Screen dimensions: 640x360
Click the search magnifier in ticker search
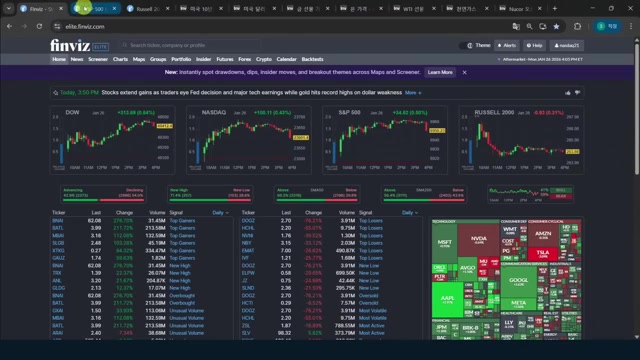(125, 45)
